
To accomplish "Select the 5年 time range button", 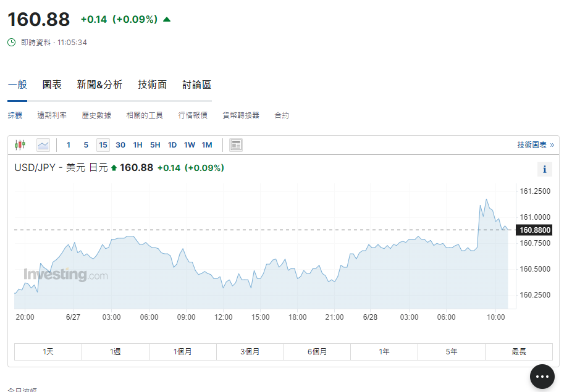I will click(x=451, y=352).
